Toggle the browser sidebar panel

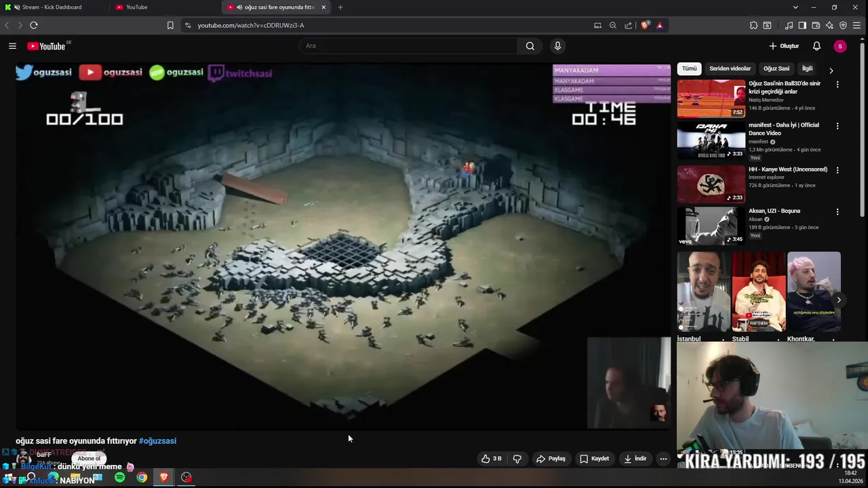802,25
